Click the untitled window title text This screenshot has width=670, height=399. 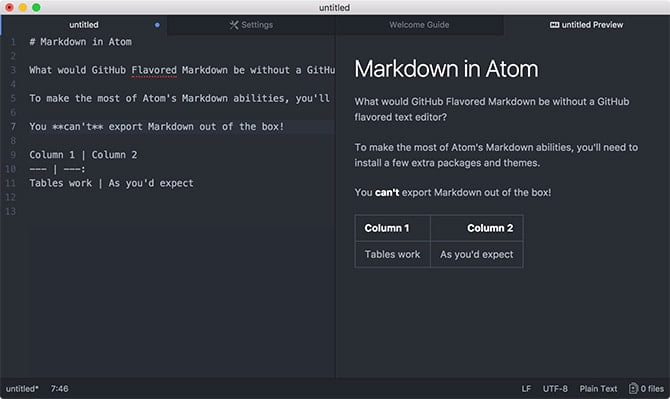(x=334, y=8)
